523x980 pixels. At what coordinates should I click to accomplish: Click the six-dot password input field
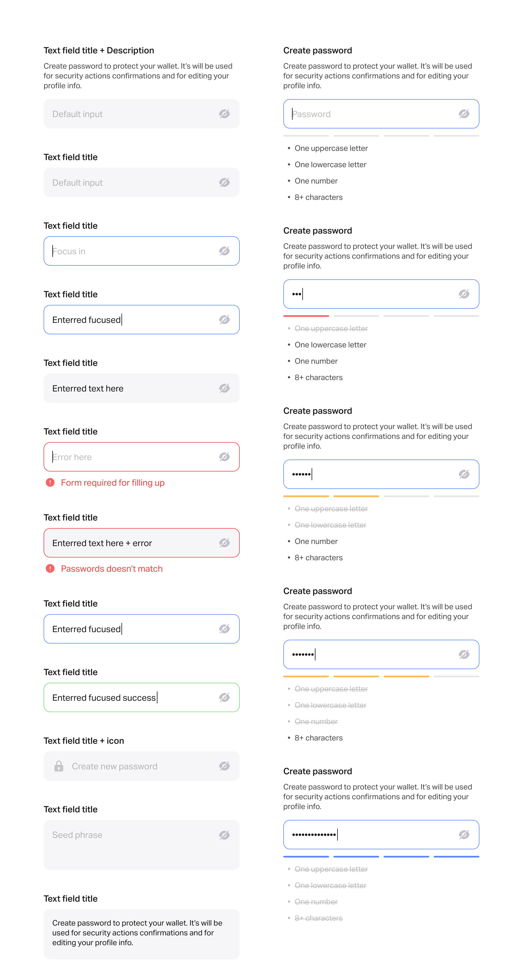click(362, 474)
